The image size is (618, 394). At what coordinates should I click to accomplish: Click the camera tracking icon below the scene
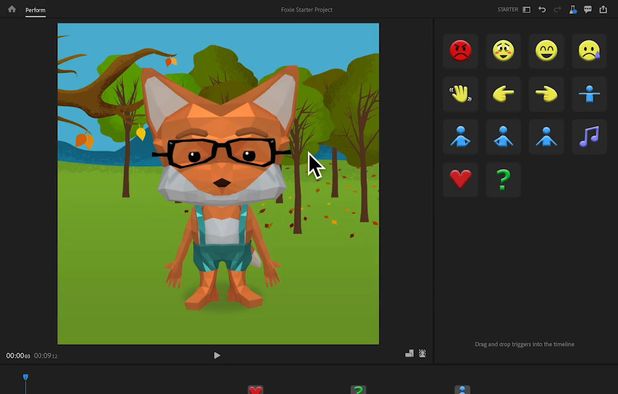click(423, 353)
